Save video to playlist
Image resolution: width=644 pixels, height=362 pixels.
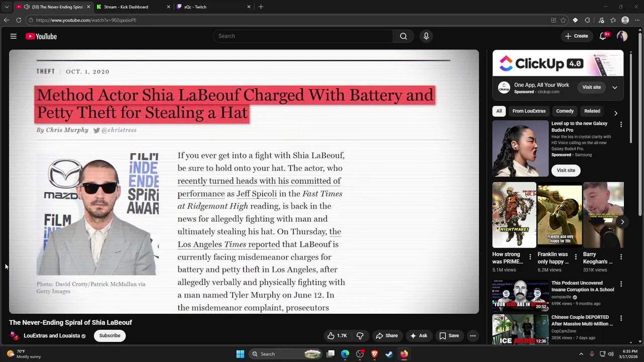point(449,336)
